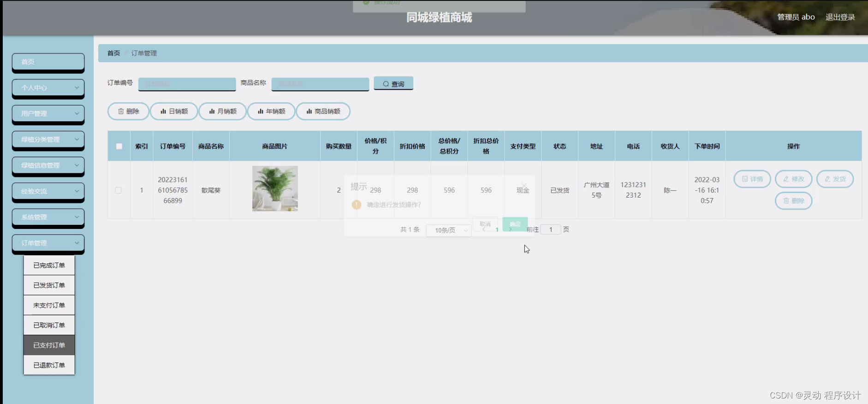Screen dimensions: 868x404
Task: Open 已取消订单 submenu item
Action: 49,325
